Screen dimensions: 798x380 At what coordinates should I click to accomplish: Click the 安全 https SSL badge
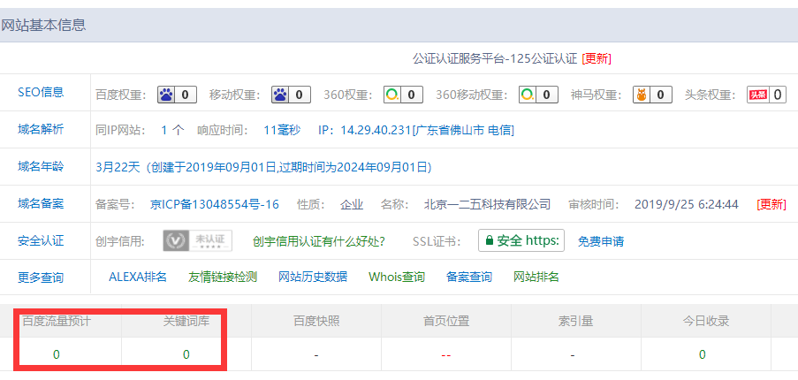point(521,241)
